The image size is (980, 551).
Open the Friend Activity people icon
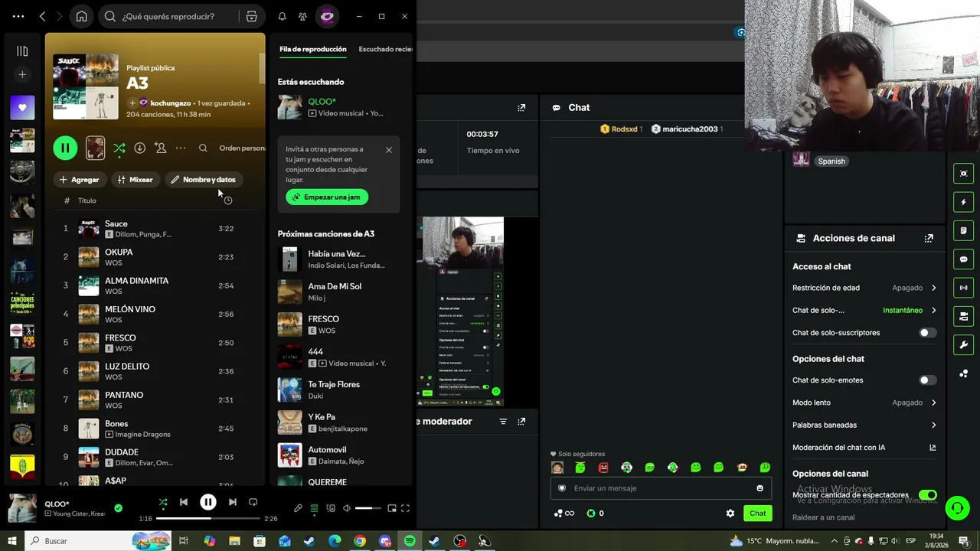click(303, 16)
